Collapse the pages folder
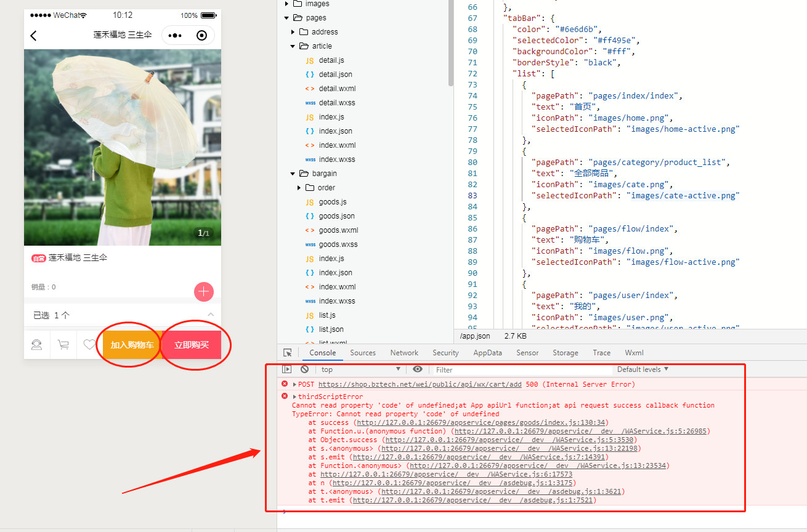The image size is (807, 532). coord(286,18)
